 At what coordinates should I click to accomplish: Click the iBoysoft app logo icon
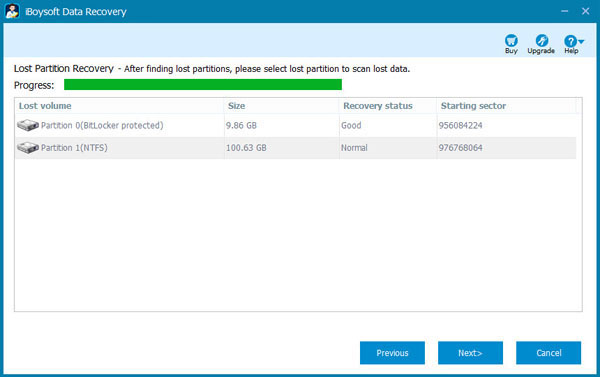coord(12,11)
